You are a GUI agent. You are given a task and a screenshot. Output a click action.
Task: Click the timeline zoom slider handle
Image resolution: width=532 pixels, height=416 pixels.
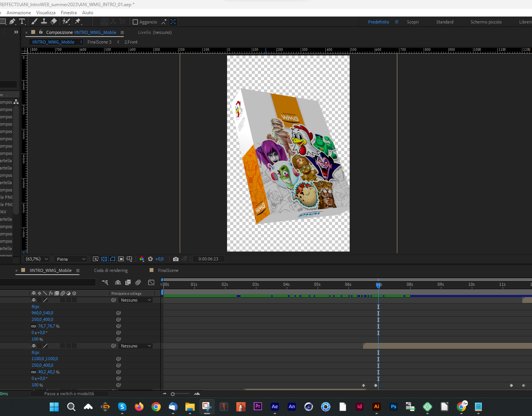tap(173, 394)
